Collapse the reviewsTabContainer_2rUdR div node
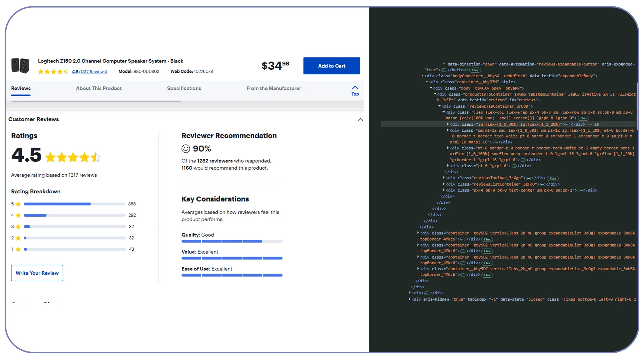The width and height of the screenshot is (644, 359). [439, 106]
